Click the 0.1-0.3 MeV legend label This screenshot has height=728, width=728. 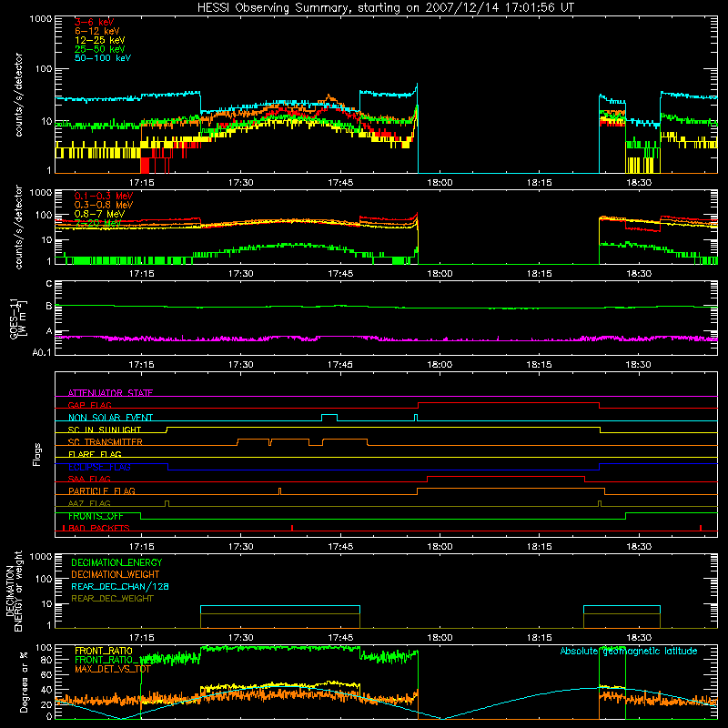click(x=104, y=196)
